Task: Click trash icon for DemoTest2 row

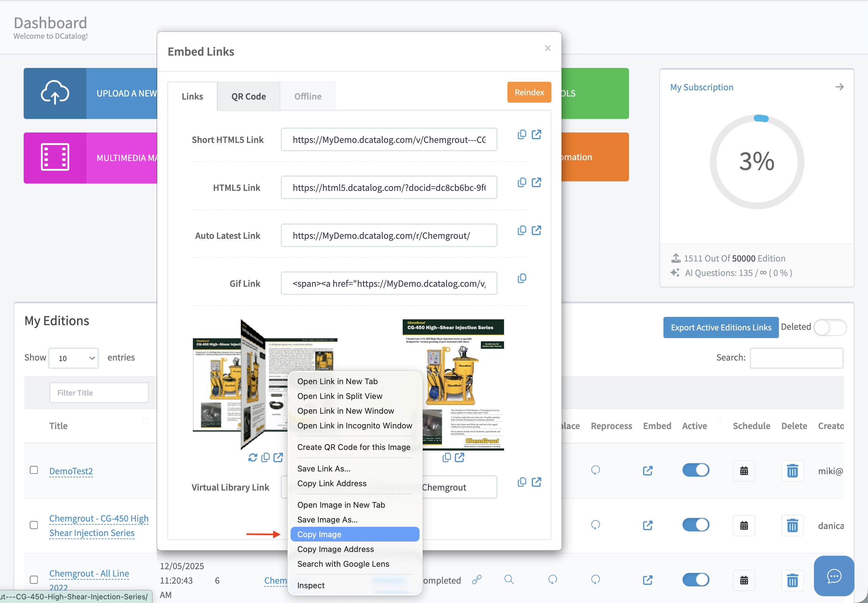Action: pos(792,471)
